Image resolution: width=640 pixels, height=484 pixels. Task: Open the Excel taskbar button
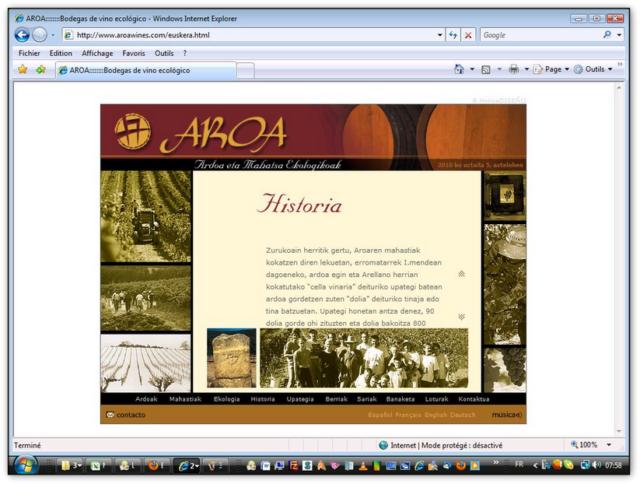pos(98,466)
